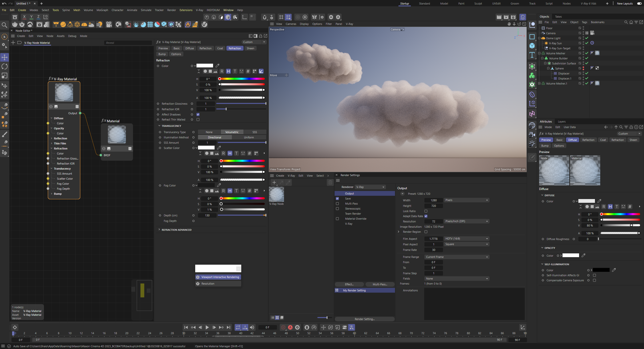
Task: Toggle the Lock Ratio checkbox
Action: pyautogui.click(x=426, y=211)
